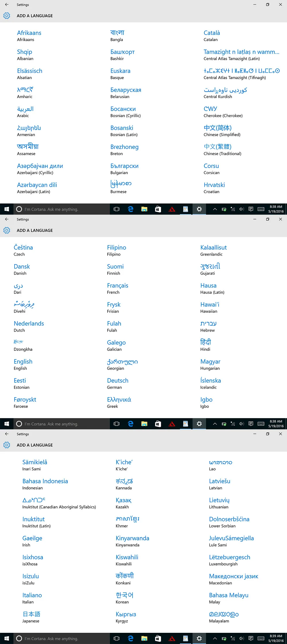Select Nederlands Dutch

(x=29, y=326)
